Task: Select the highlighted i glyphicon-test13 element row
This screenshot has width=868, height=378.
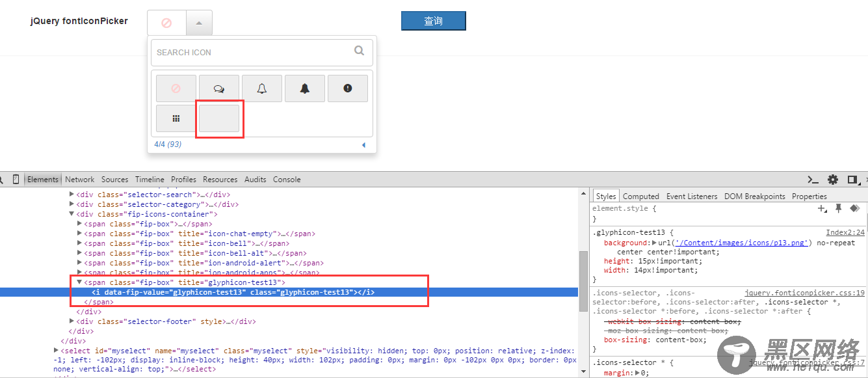Action: coord(289,292)
